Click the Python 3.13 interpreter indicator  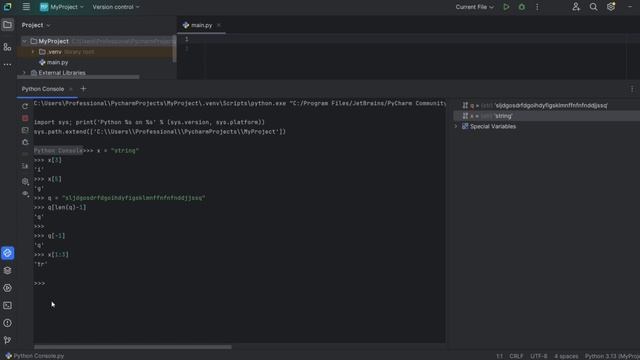(612, 356)
